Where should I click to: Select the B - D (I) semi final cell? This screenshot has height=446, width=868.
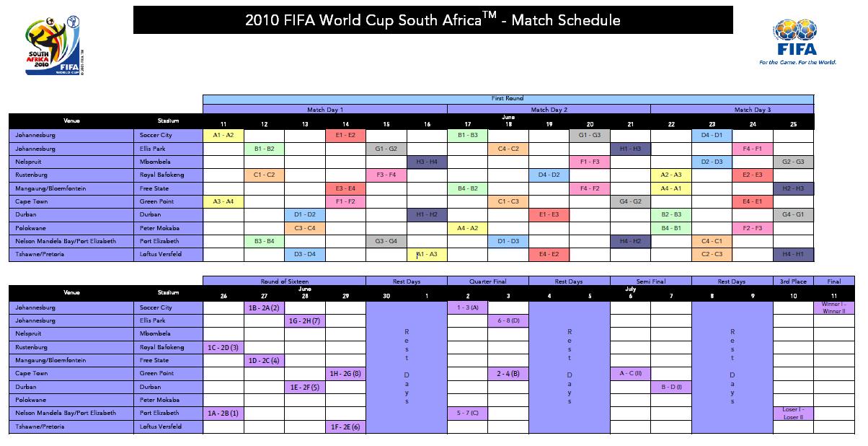tap(671, 387)
